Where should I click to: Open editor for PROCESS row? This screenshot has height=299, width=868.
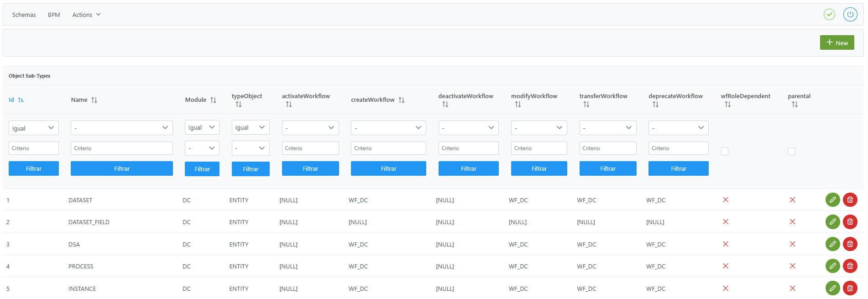coord(832,266)
